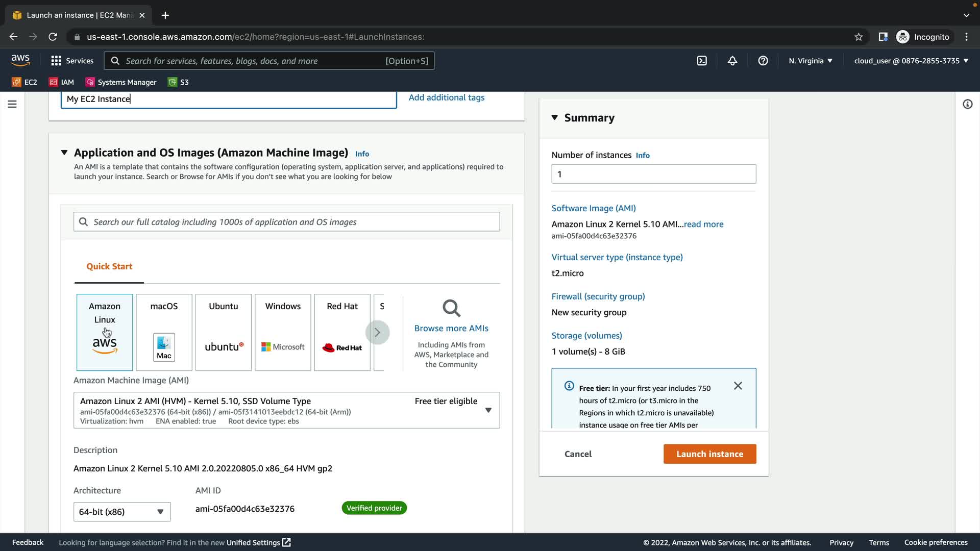
Task: Expand the Amazon Machine Image selection dropdown
Action: tap(488, 410)
